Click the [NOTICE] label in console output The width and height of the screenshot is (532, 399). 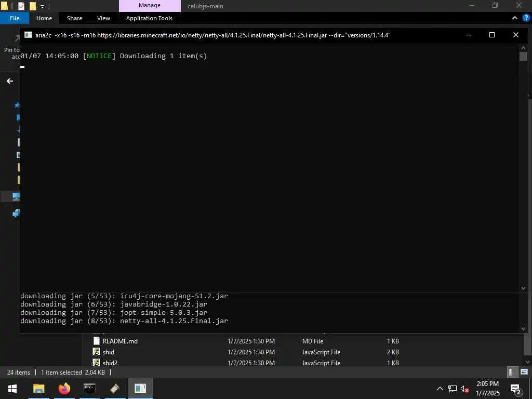click(99, 56)
